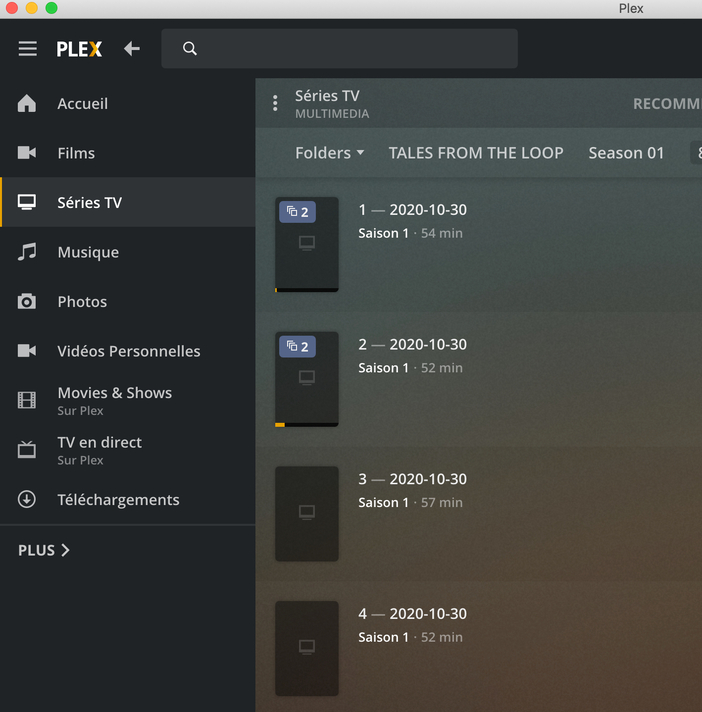
Task: Click the search magnifier icon
Action: [x=190, y=48]
